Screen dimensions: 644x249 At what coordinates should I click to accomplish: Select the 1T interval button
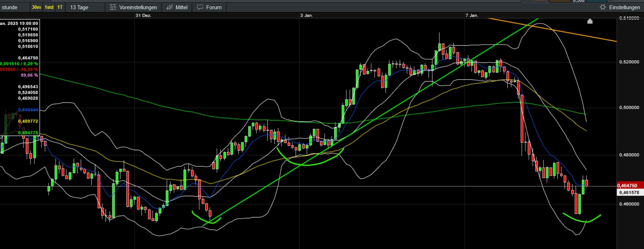60,7
